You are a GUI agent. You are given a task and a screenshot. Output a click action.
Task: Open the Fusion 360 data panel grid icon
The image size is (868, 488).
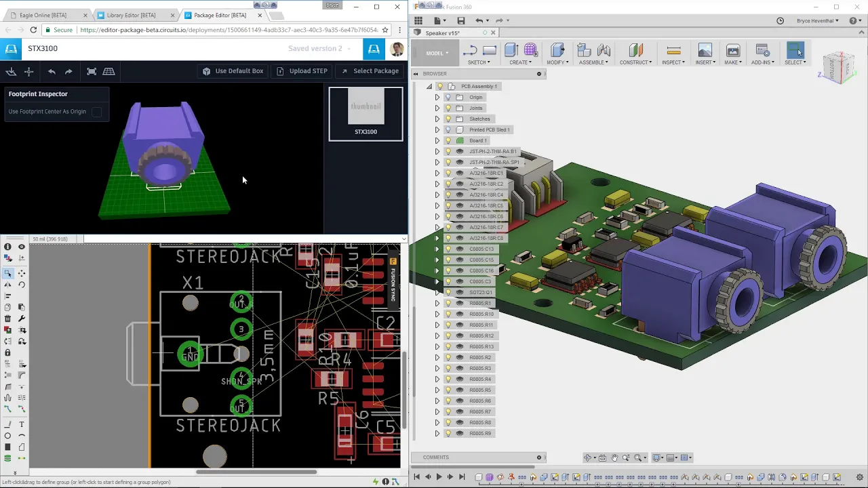418,21
